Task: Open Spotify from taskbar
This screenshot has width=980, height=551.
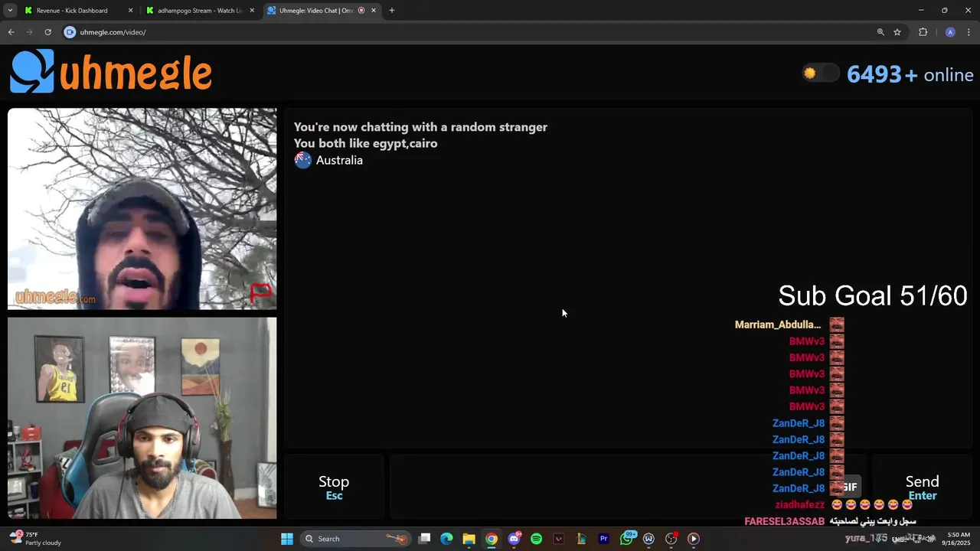Action: [536, 539]
